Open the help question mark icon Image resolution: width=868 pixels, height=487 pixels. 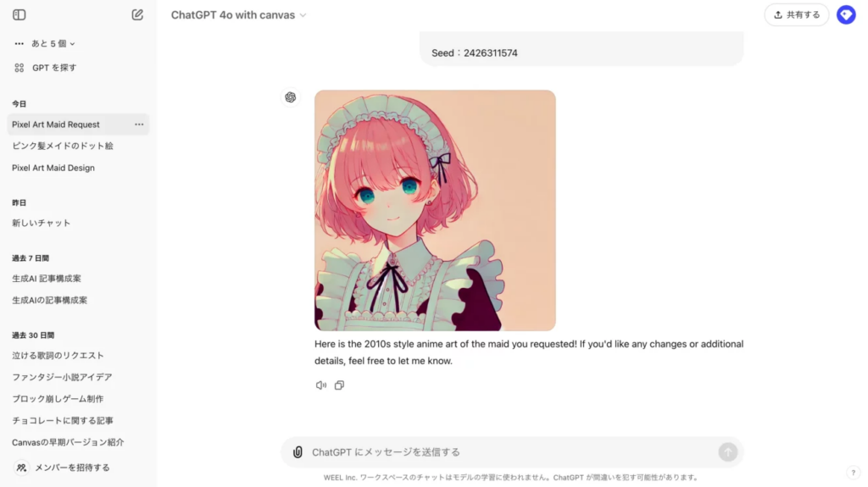(x=853, y=472)
